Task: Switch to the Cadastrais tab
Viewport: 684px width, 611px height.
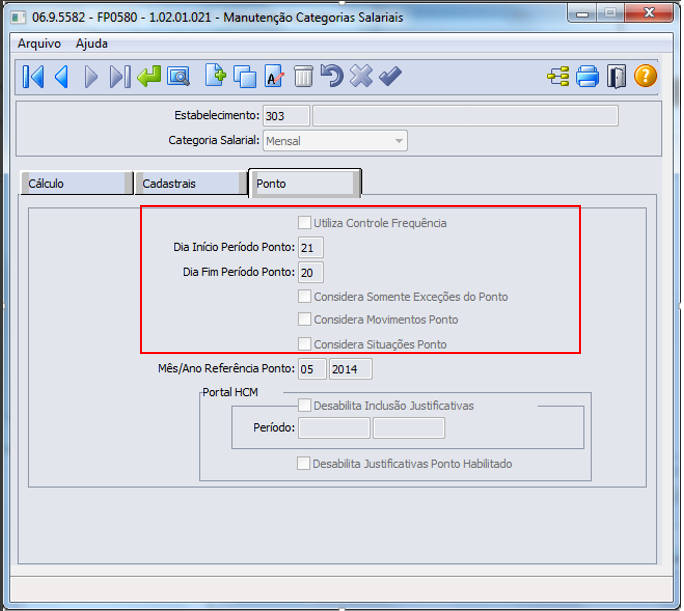Action: [x=191, y=183]
